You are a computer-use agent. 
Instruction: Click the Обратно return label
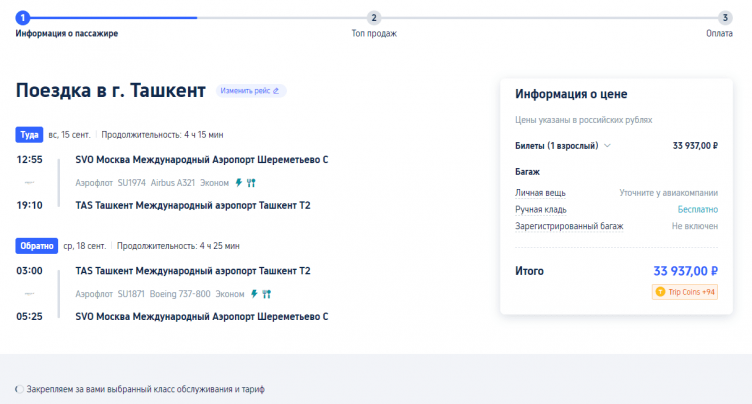click(x=36, y=246)
